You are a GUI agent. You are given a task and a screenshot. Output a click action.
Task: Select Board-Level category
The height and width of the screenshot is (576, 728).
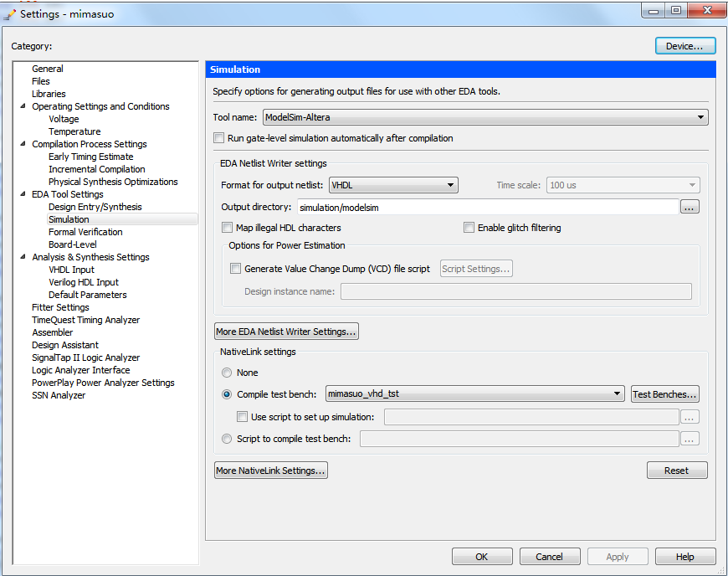point(73,244)
